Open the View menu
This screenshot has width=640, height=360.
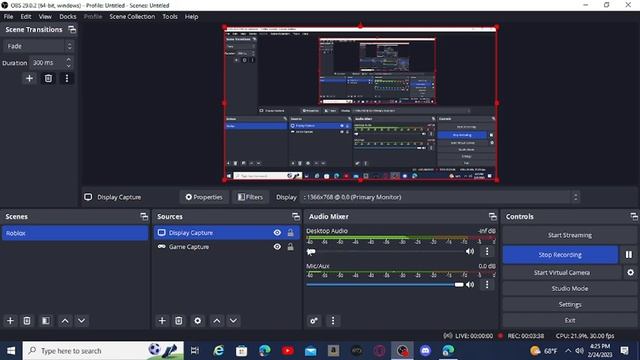pos(45,17)
